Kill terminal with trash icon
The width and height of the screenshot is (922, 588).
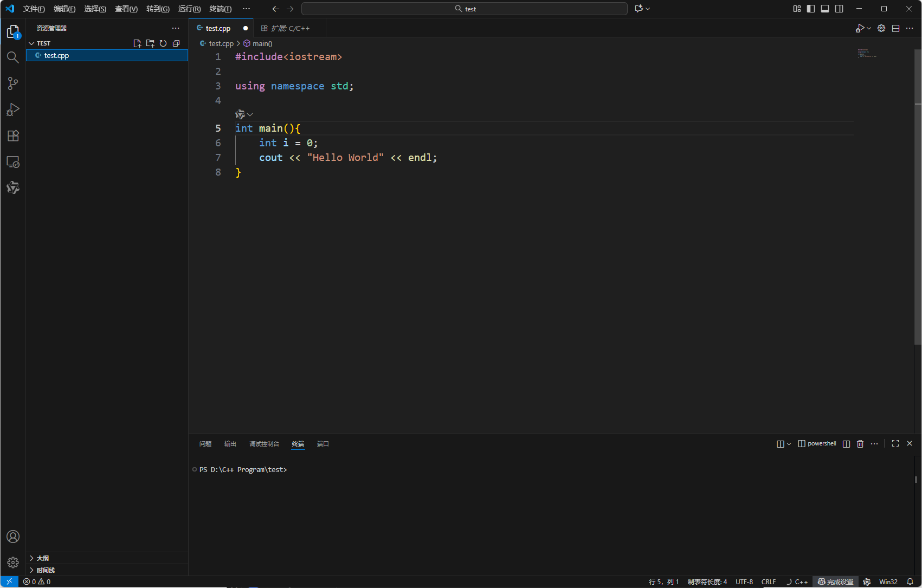860,444
